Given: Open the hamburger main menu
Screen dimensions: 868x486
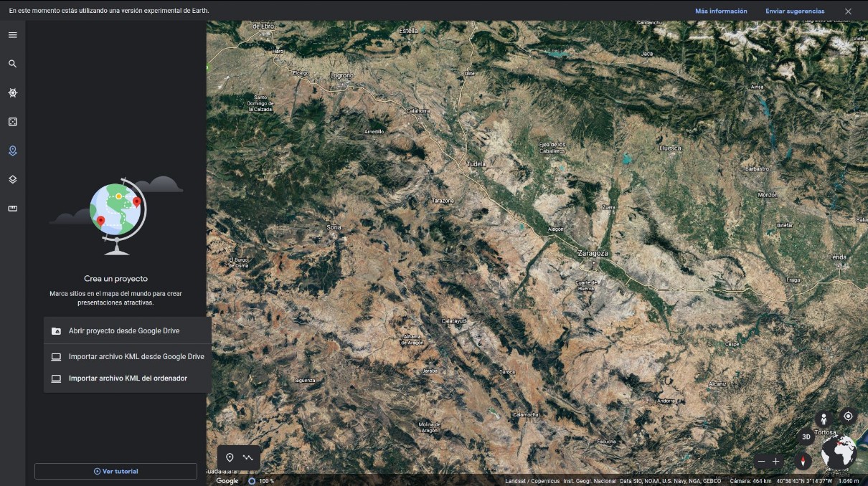Looking at the screenshot, I should (x=12, y=34).
